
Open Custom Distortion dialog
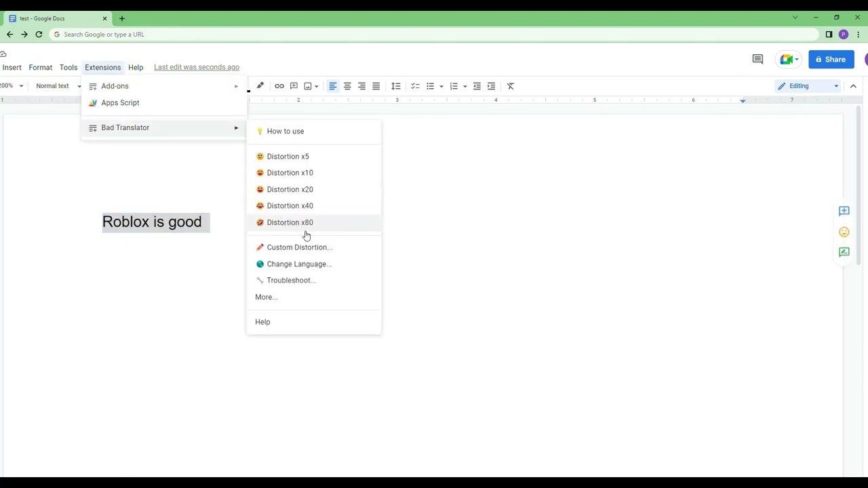314,247
